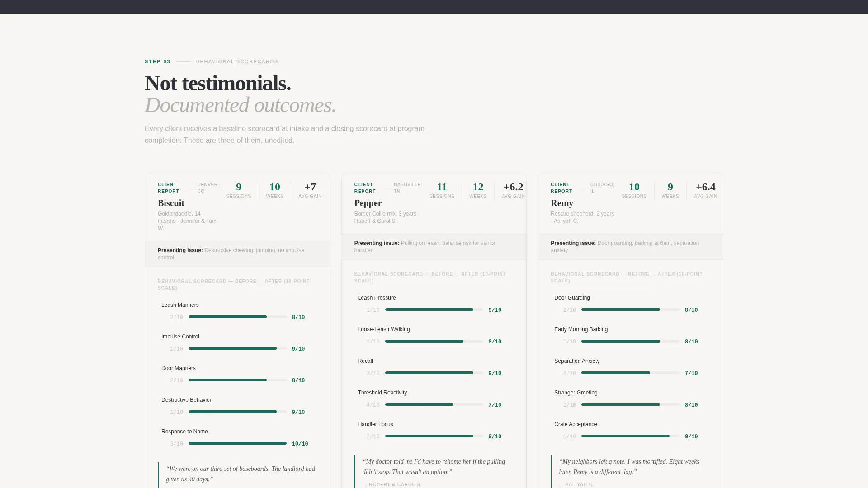Click the baseboards quote in Biscuit's card

coord(241,474)
